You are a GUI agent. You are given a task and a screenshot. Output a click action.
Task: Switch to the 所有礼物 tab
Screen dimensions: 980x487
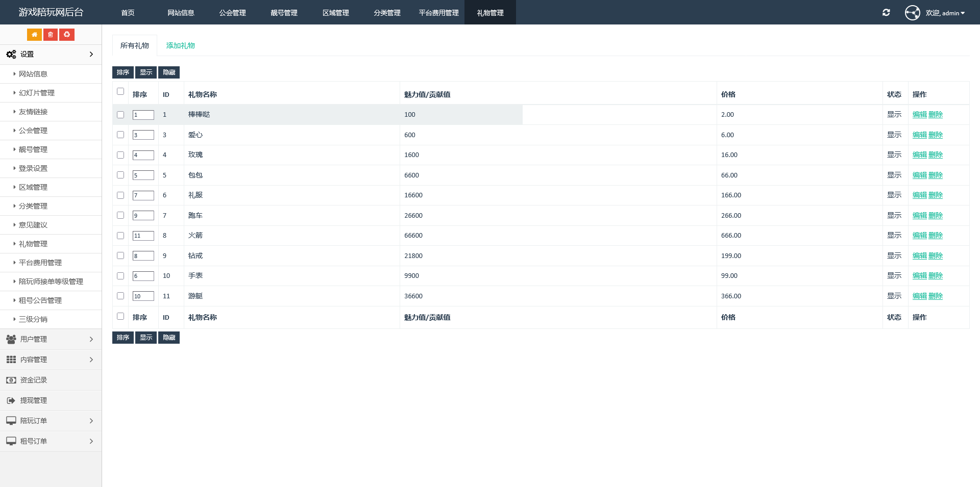[x=135, y=45]
